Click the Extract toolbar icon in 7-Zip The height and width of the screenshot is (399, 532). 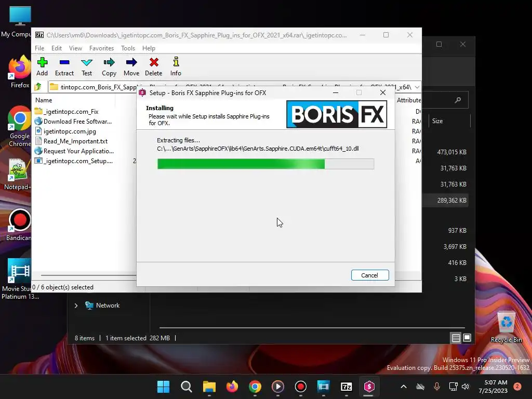pyautogui.click(x=64, y=66)
